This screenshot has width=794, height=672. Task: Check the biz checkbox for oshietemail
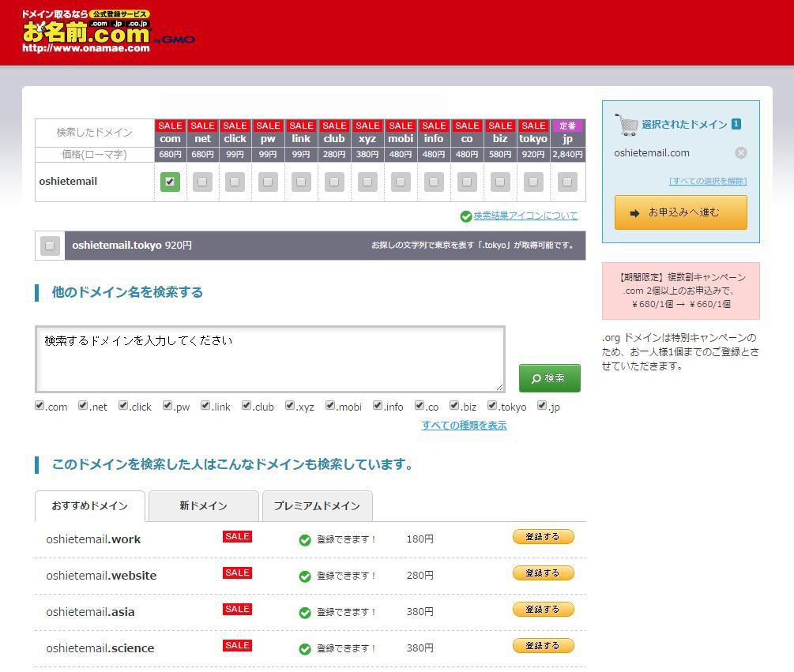tap(500, 182)
